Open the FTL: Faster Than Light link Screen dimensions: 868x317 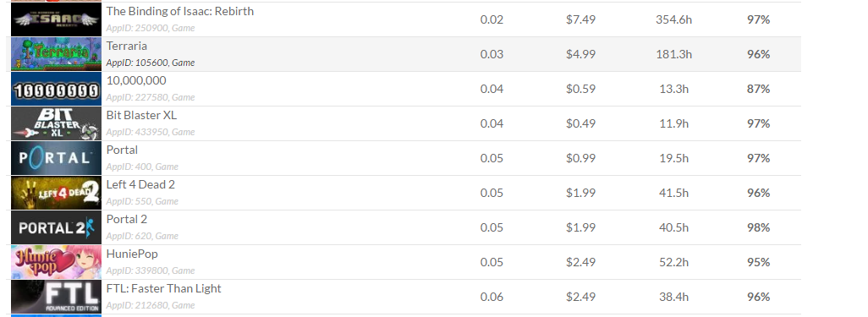coord(164,288)
